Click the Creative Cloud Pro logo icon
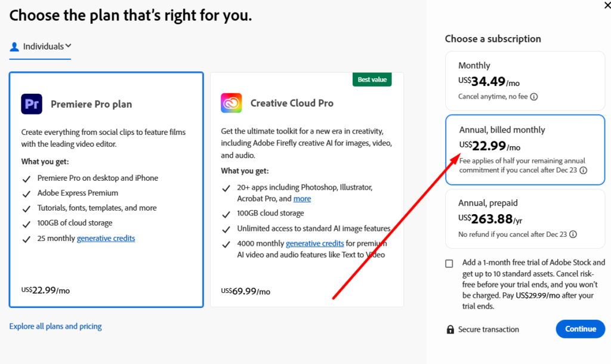Screen dimensions: 611x364 [x=231, y=103]
